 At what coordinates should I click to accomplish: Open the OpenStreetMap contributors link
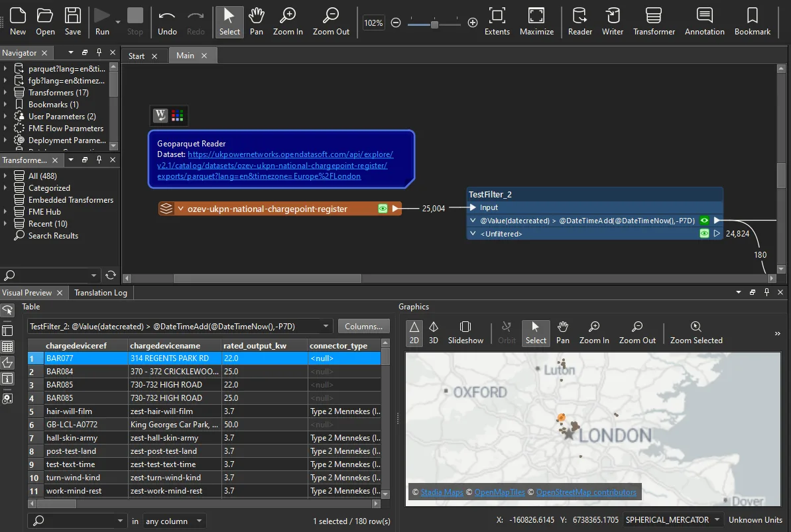585,492
